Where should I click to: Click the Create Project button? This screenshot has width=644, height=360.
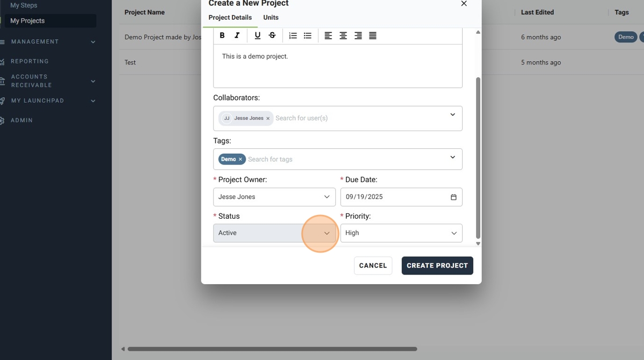(437, 265)
